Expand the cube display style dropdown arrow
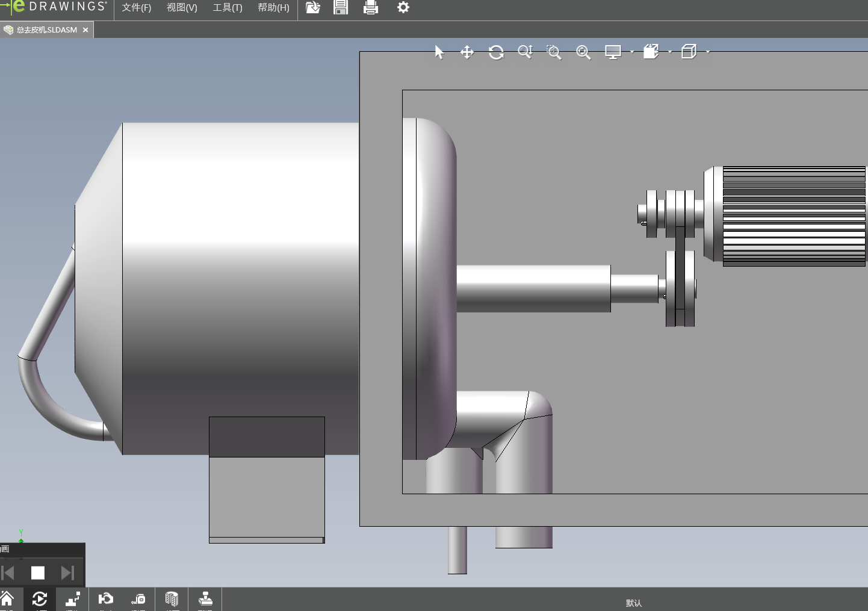Screen dimensions: 868x611 [708, 52]
